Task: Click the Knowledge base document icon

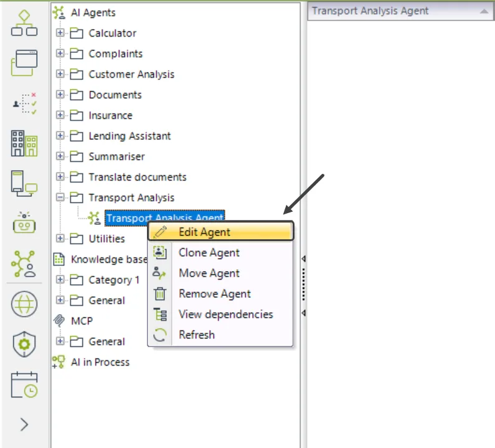Action: click(59, 259)
